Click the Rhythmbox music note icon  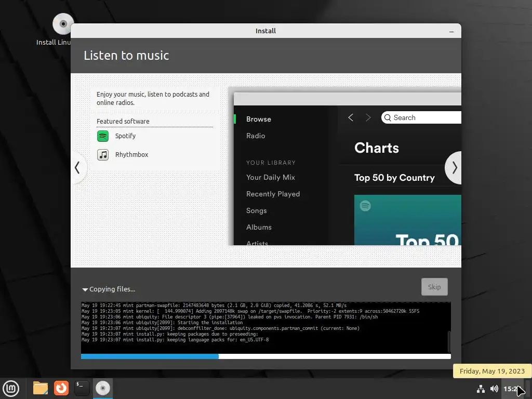pos(103,155)
